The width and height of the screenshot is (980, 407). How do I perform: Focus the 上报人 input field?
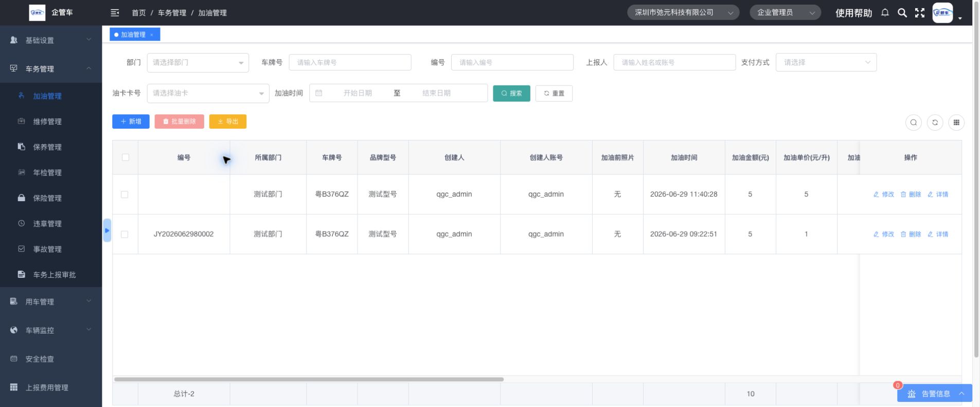(674, 63)
